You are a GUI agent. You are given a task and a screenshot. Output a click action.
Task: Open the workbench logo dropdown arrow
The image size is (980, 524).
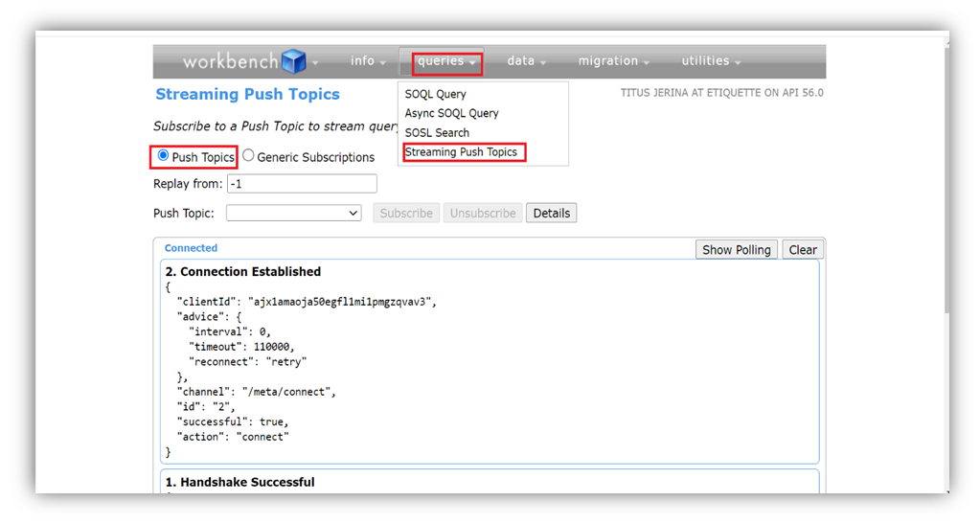coord(315,62)
